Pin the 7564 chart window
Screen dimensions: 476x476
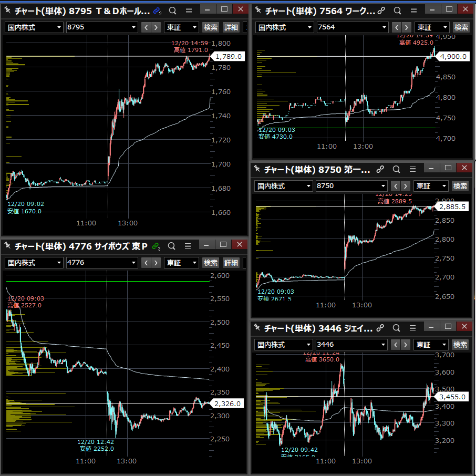(x=258, y=11)
